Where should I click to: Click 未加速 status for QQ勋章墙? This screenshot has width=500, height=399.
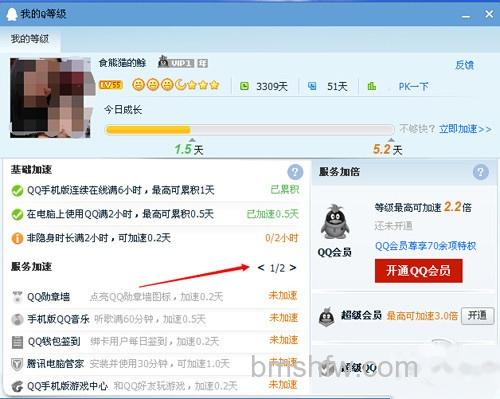[x=283, y=295]
